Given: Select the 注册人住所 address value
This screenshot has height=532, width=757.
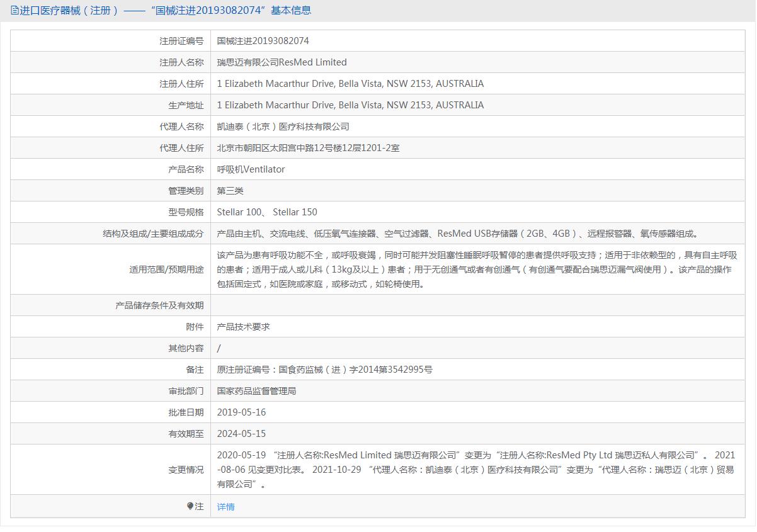Looking at the screenshot, I should click(x=350, y=84).
